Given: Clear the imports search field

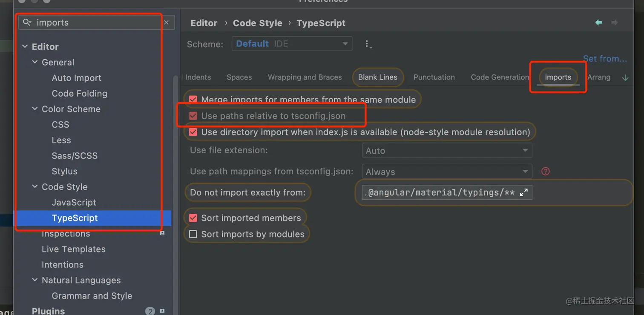Looking at the screenshot, I should tap(167, 23).
